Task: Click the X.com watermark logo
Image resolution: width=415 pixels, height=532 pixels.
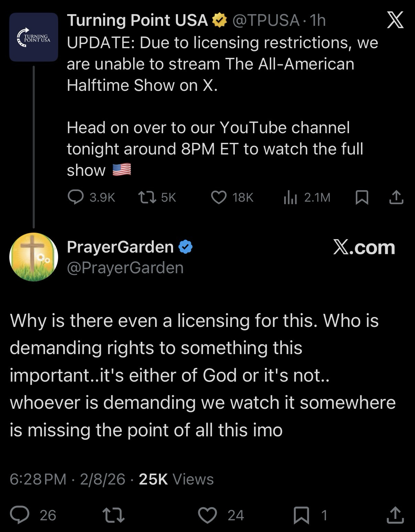Action: 364,247
